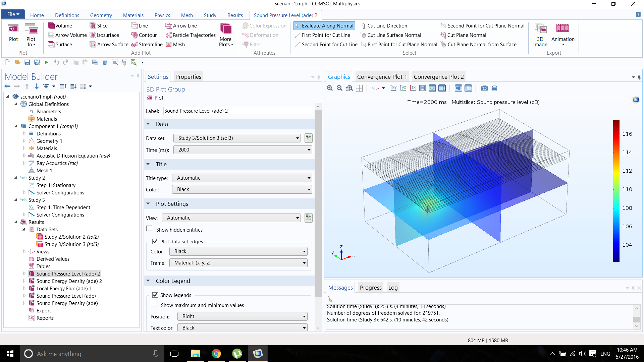Take a snapshot with the camera icon
The width and height of the screenshot is (644, 362).
[x=484, y=88]
